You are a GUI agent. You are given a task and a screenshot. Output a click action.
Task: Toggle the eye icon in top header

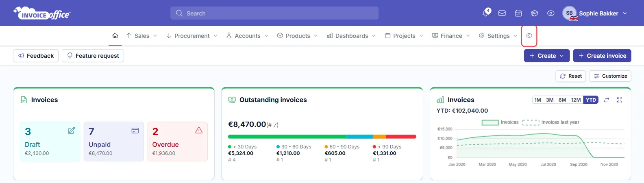pos(551,13)
